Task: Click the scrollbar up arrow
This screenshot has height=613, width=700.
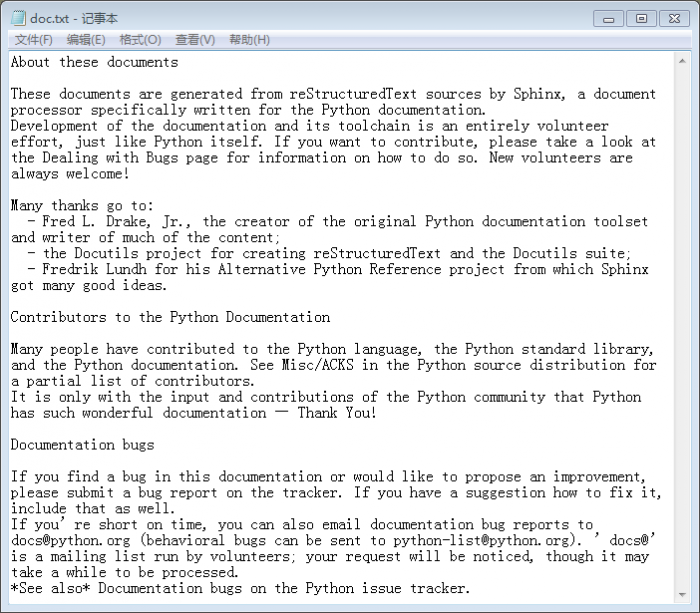Action: pyautogui.click(x=682, y=61)
